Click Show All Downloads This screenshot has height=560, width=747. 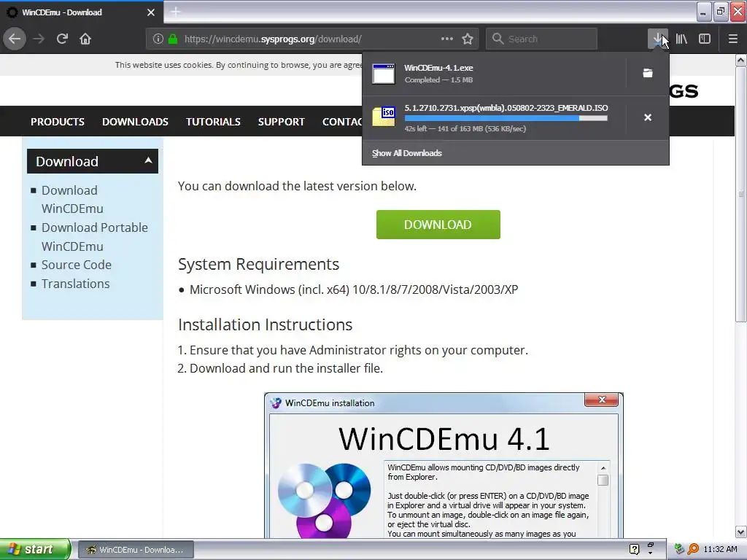[407, 153]
